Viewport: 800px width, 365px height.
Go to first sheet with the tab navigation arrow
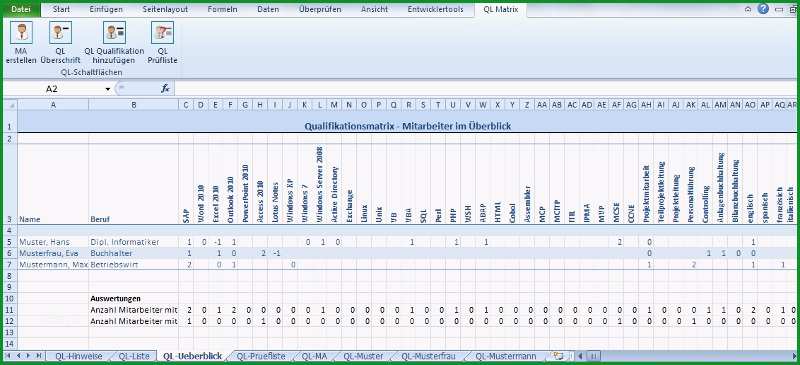pos(9,355)
